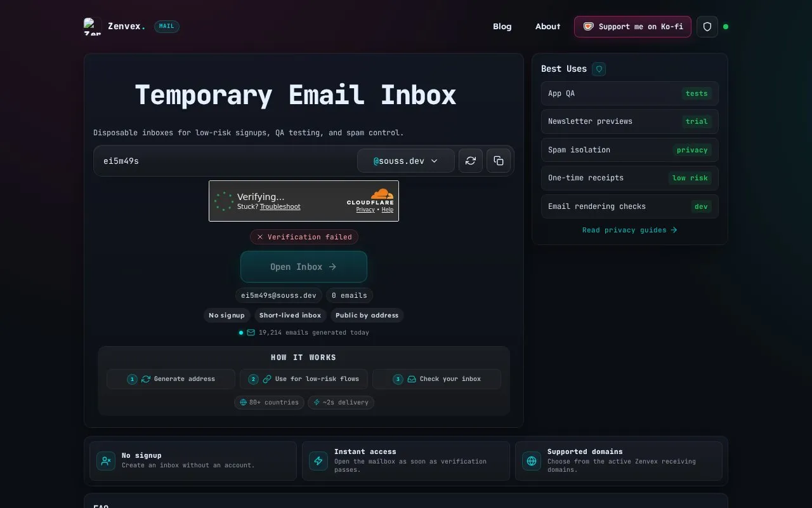Image resolution: width=812 pixels, height=508 pixels.
Task: Click the ~2s delivery chip
Action: tap(341, 403)
